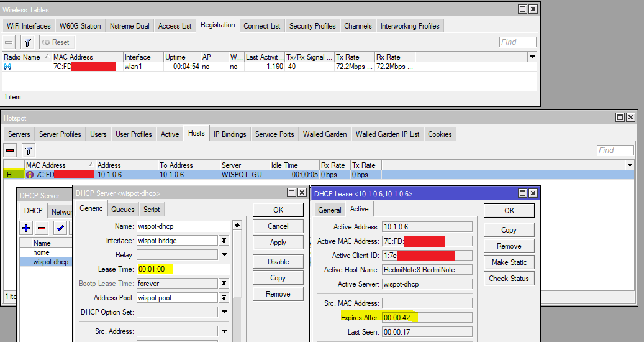Click the remove minus icon in Wireless Tables toolbar
644x342 pixels.
(x=9, y=42)
